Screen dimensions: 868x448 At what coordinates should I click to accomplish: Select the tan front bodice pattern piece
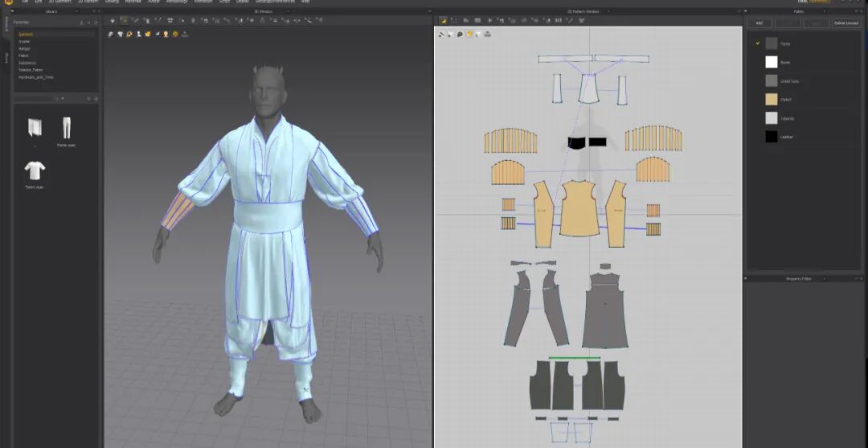pyautogui.click(x=579, y=208)
